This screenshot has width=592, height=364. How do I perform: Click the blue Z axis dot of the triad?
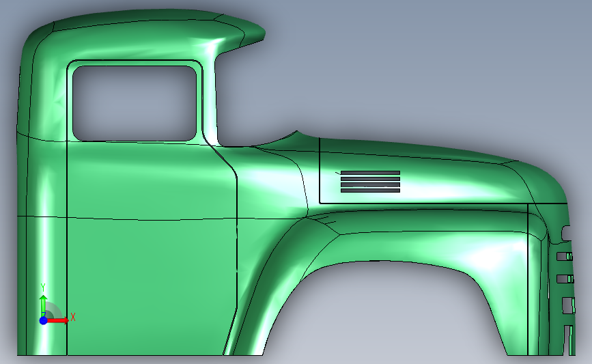click(x=44, y=320)
